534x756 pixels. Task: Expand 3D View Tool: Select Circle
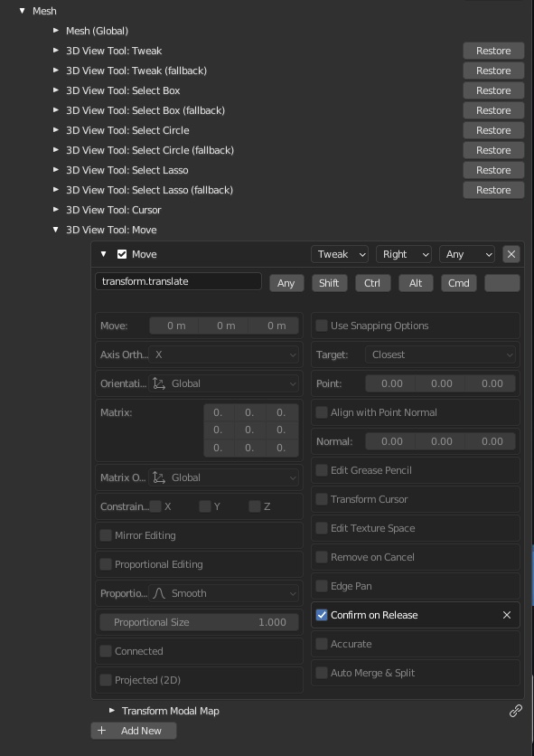56,129
